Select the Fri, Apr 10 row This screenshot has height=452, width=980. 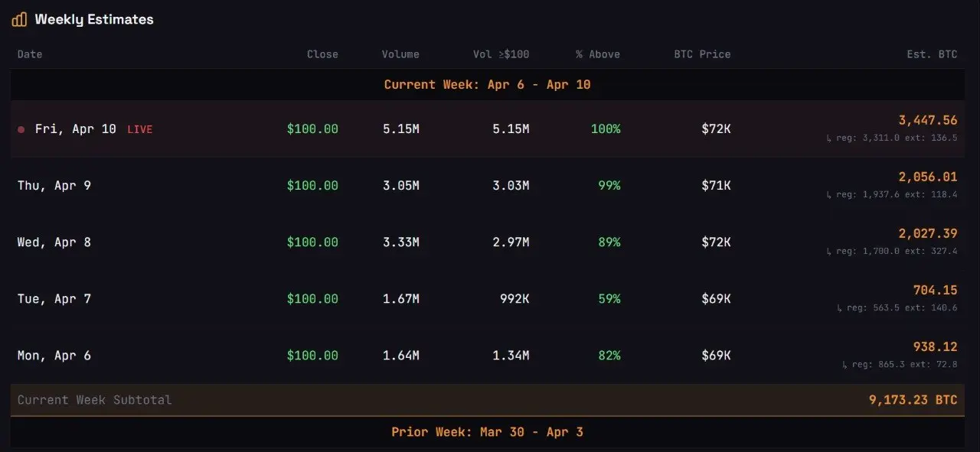pyautogui.click(x=488, y=129)
